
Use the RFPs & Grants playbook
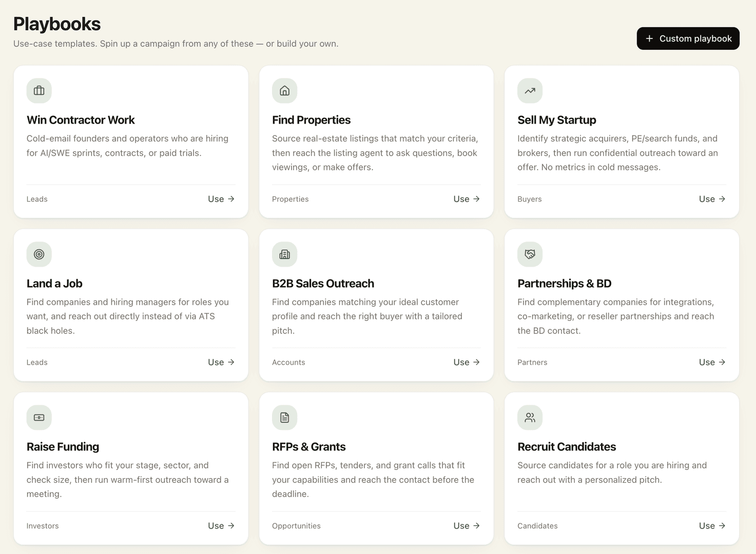tap(467, 526)
